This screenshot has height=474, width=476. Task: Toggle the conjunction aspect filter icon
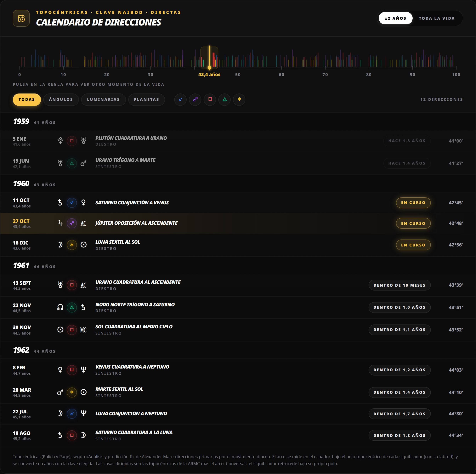click(180, 99)
